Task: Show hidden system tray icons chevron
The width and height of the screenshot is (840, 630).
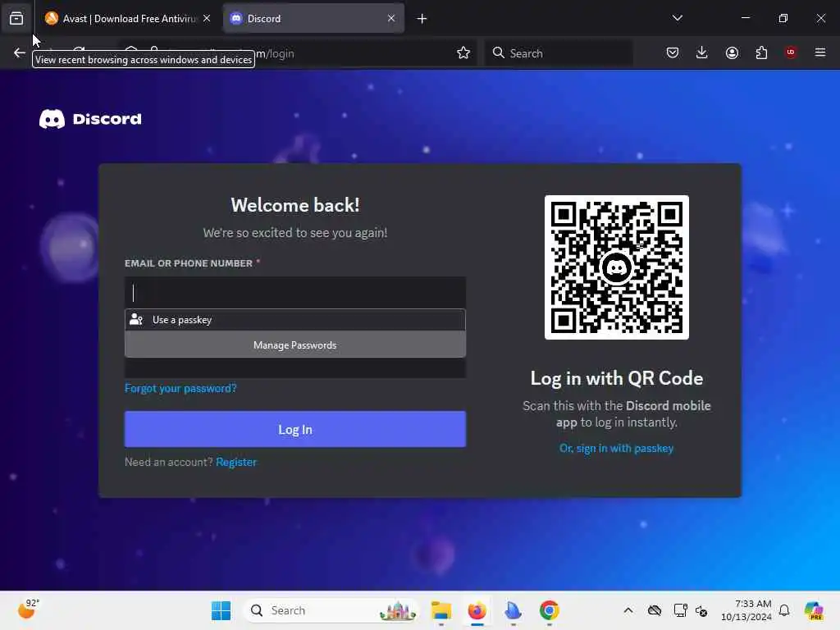Action: (628, 610)
